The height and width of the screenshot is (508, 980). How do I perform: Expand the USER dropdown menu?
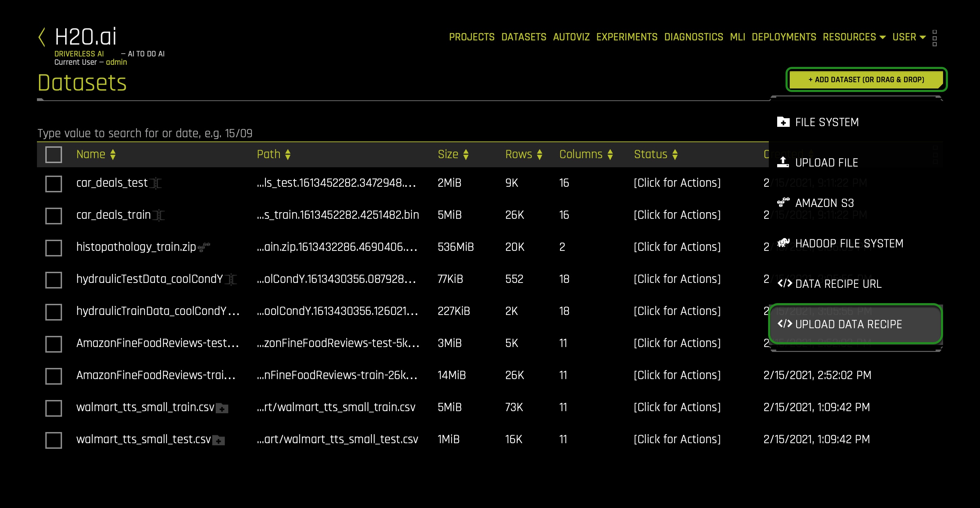pyautogui.click(x=909, y=37)
